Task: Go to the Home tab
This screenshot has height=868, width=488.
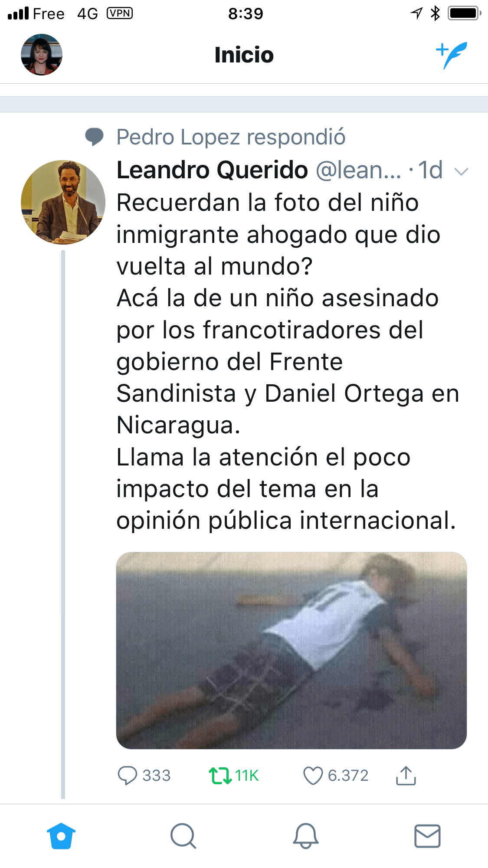Action: [x=61, y=836]
